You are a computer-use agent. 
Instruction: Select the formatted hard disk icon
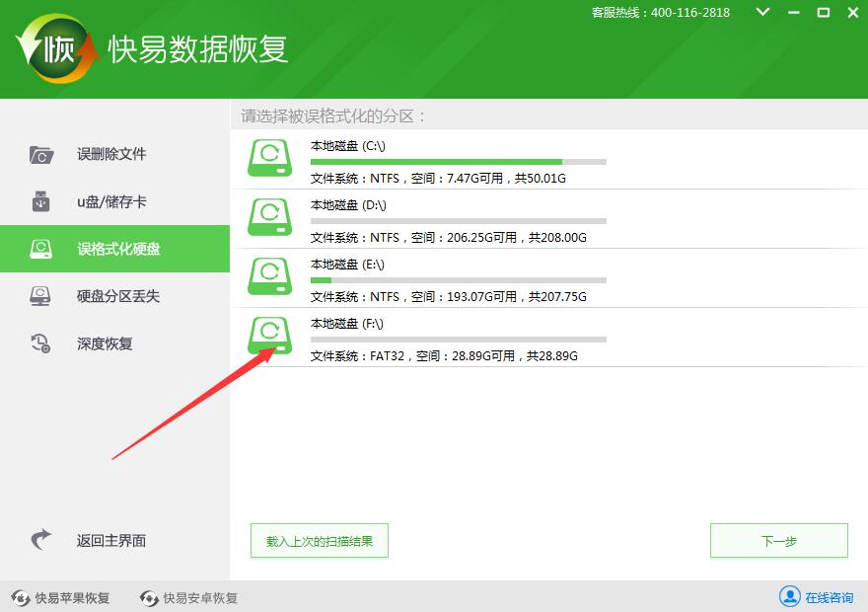(x=40, y=249)
